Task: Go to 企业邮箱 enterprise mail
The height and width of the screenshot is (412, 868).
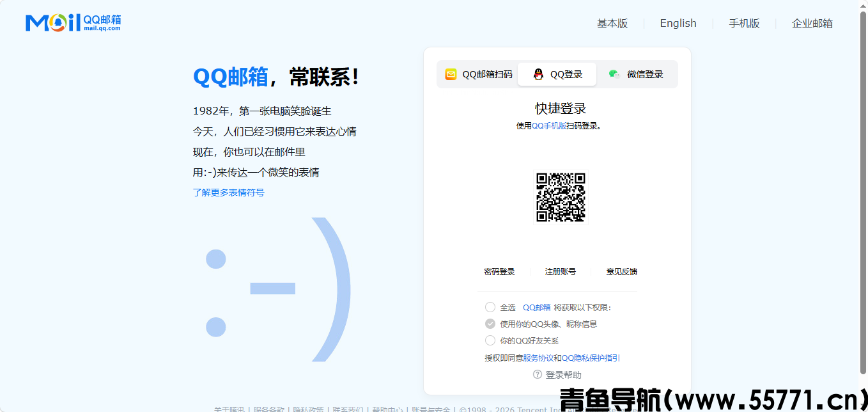Action: pos(812,24)
